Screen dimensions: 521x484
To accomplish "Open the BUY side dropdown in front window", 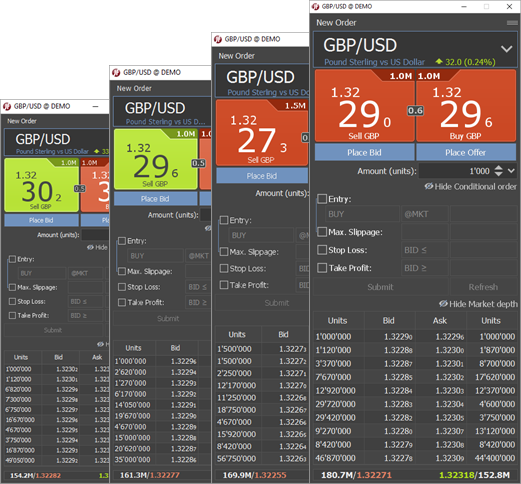I will [362, 214].
